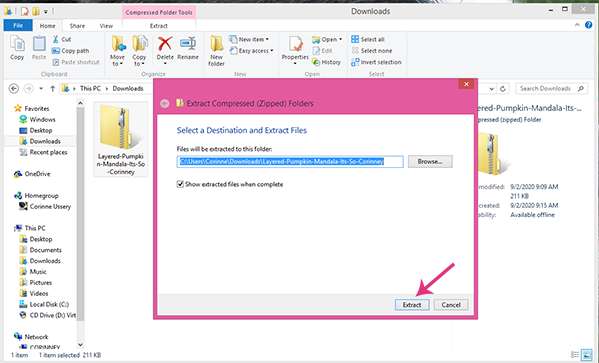Open the Easy access dropdown
The height and width of the screenshot is (363, 599).
coord(251,50)
